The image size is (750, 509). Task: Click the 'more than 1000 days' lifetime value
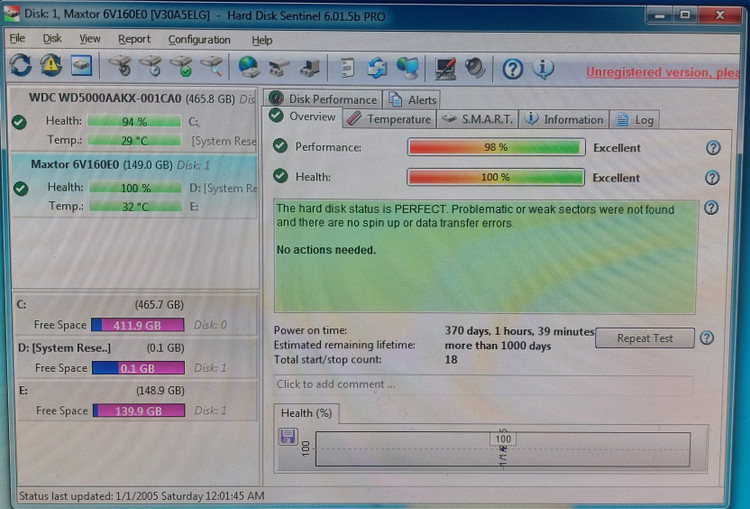[498, 346]
